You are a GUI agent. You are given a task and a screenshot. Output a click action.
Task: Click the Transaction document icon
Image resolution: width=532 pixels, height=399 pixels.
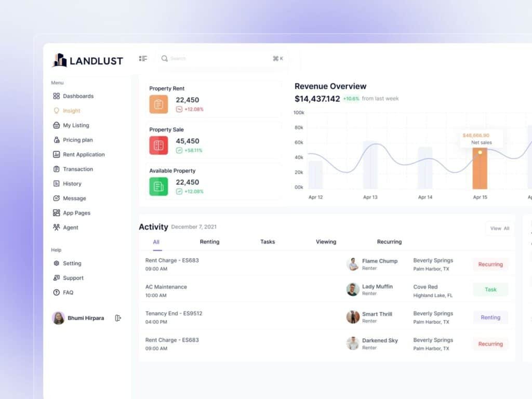click(x=56, y=169)
